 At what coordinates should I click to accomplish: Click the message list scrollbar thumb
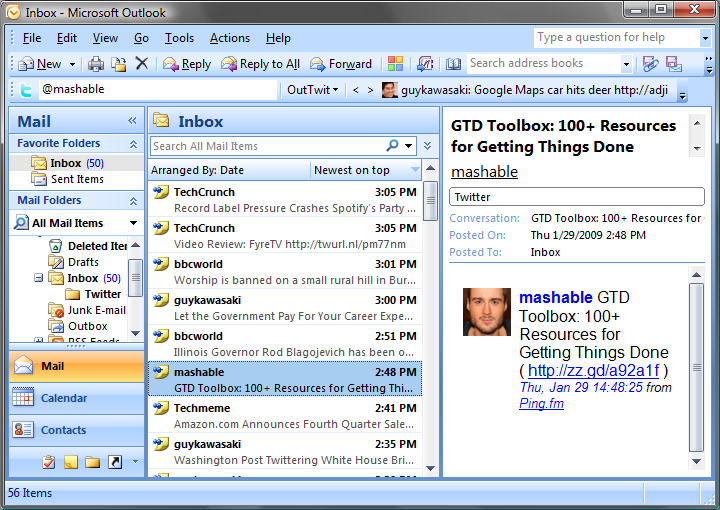[x=430, y=201]
